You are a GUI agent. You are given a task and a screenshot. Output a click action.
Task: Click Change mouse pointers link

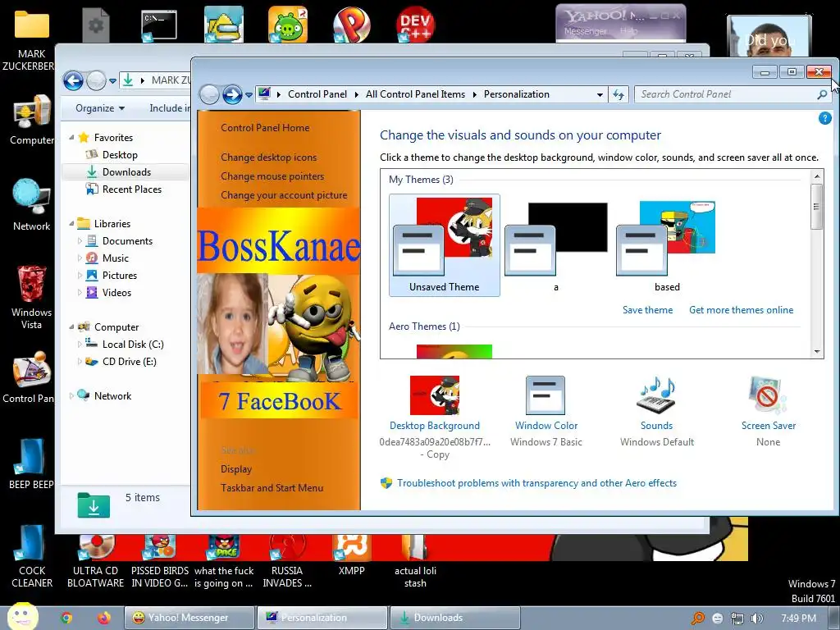272,176
